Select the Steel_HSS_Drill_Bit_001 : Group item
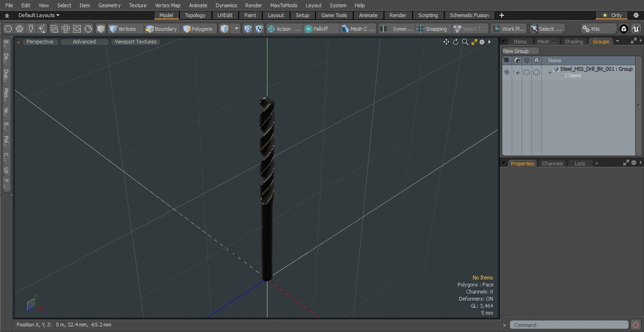Screen dimensions: 644x332 [x=596, y=69]
